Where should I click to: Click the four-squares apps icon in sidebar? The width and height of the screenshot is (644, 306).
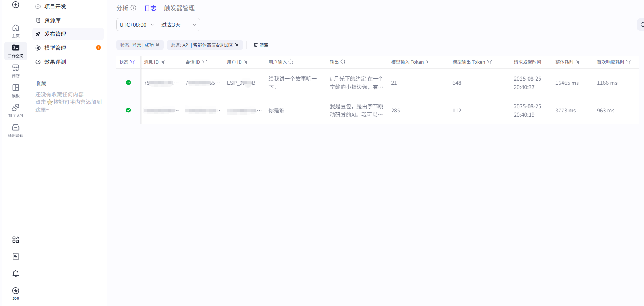pyautogui.click(x=16, y=240)
